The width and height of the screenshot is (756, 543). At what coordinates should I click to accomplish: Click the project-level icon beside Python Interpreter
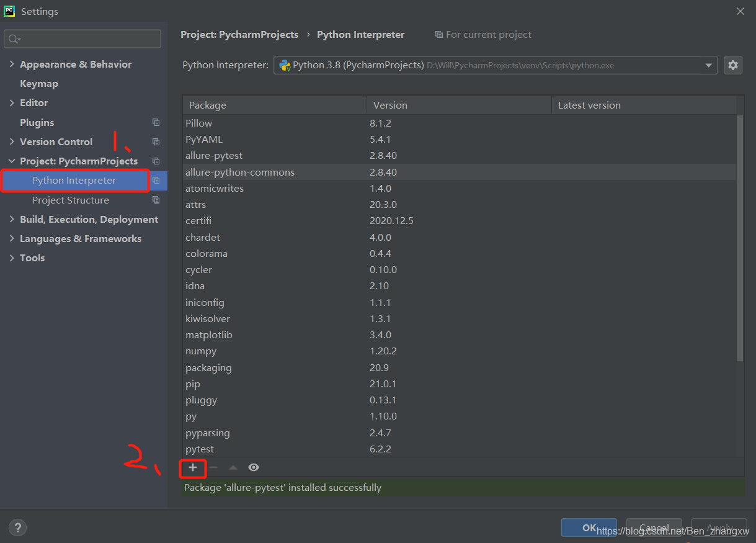156,181
